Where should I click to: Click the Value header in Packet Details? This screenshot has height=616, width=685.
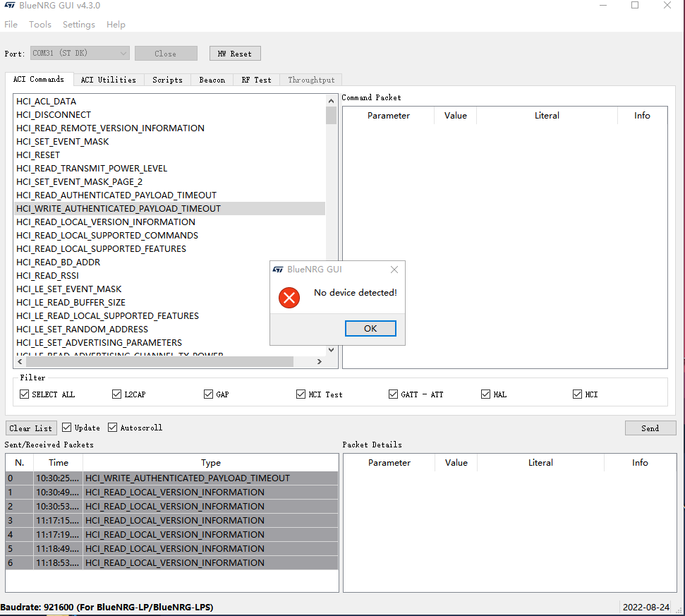click(x=456, y=463)
